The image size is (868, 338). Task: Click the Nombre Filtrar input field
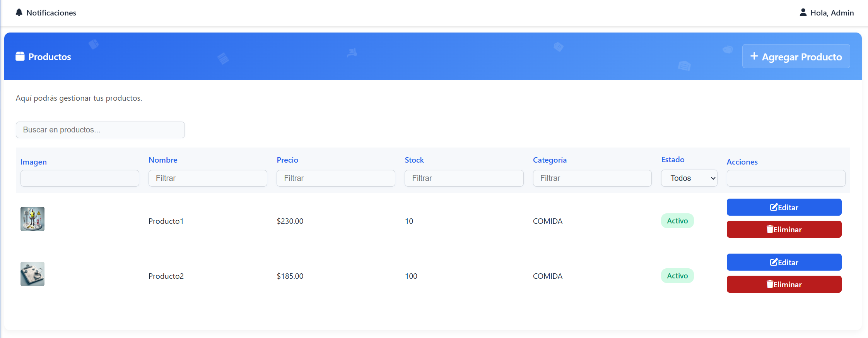(x=208, y=178)
